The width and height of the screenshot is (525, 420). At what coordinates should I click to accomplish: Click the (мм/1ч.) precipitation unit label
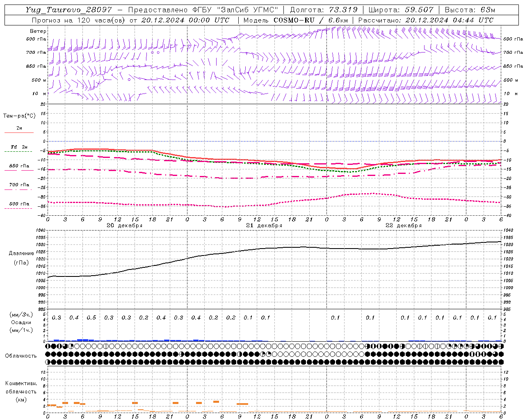21,330
